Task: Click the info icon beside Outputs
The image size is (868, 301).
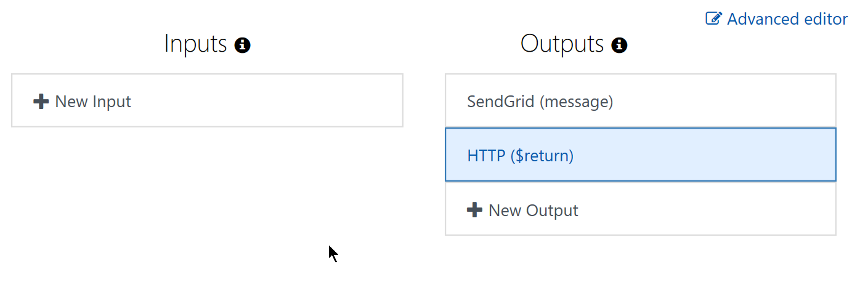Action: click(x=619, y=45)
